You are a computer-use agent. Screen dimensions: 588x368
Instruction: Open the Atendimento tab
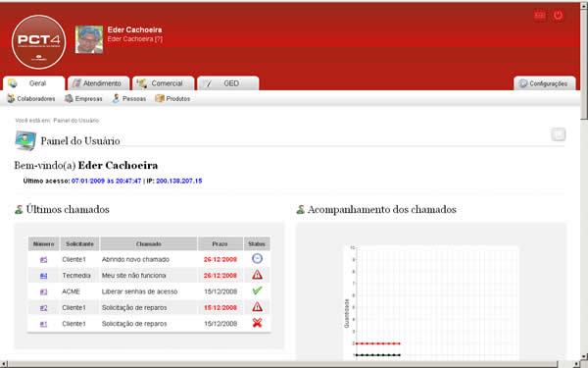point(99,83)
